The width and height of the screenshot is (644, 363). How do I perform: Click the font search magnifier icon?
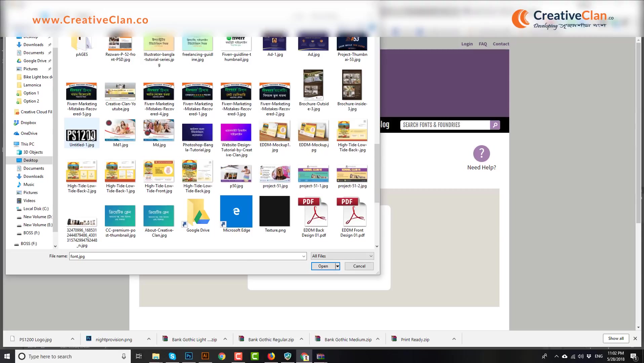[x=495, y=125]
